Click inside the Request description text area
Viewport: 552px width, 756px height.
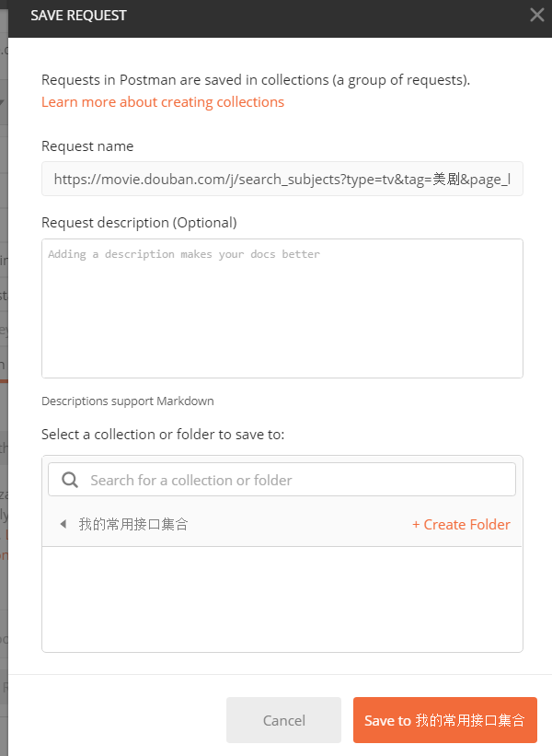(282, 308)
